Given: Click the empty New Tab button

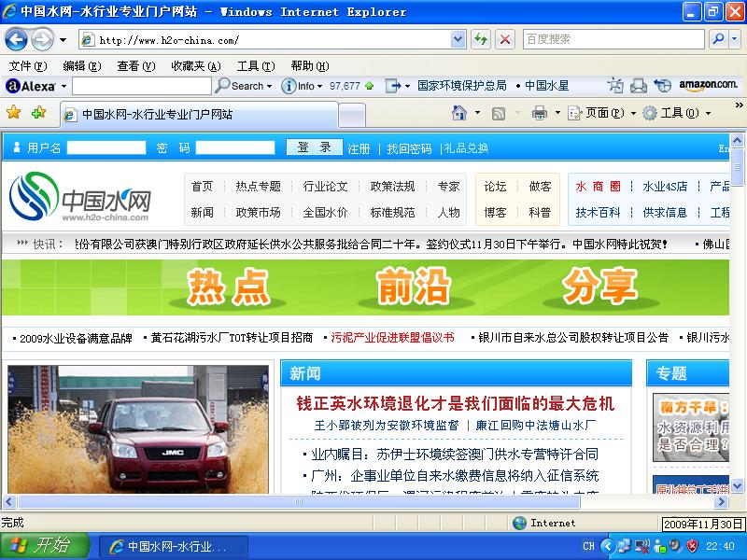Looking at the screenshot, I should 353,115.
